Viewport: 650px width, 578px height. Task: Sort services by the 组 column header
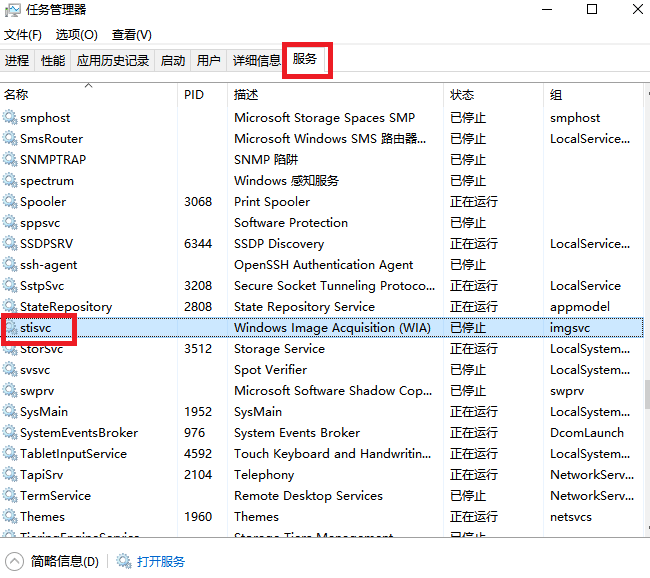click(593, 95)
